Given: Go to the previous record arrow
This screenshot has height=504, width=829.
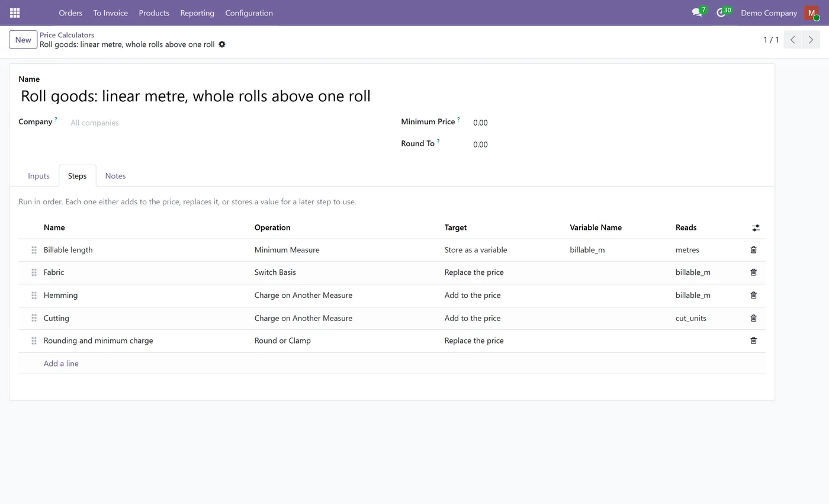Looking at the screenshot, I should 792,40.
